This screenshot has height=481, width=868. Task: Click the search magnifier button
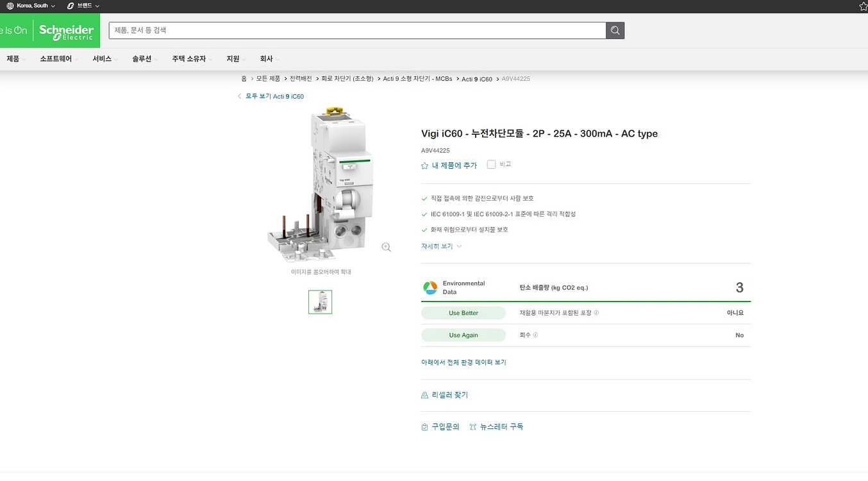pos(615,30)
